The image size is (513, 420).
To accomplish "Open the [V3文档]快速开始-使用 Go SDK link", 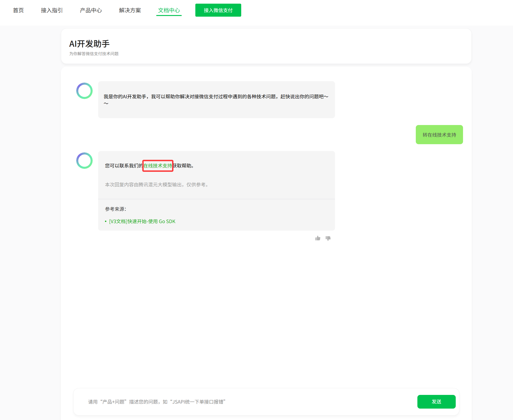I will (x=142, y=221).
